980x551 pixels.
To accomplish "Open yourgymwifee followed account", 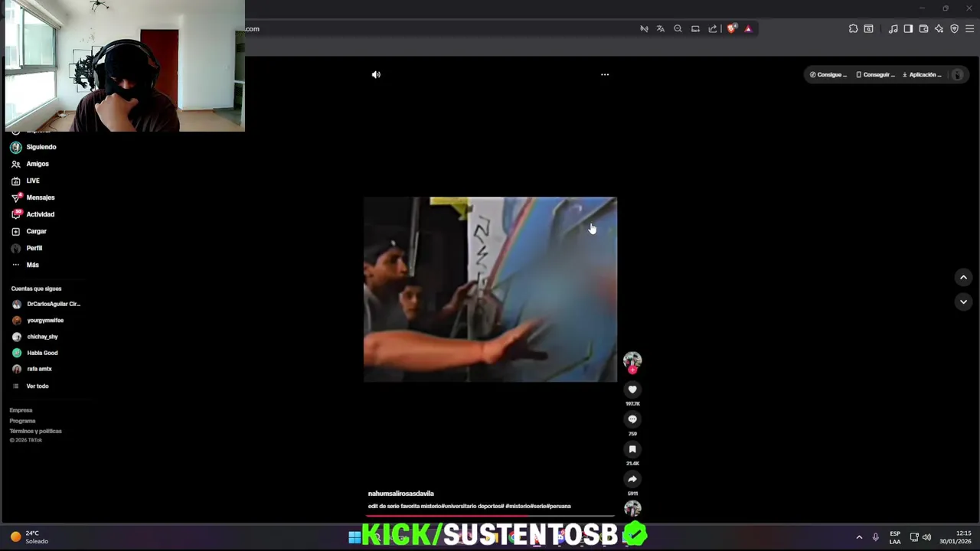I will click(x=38, y=321).
